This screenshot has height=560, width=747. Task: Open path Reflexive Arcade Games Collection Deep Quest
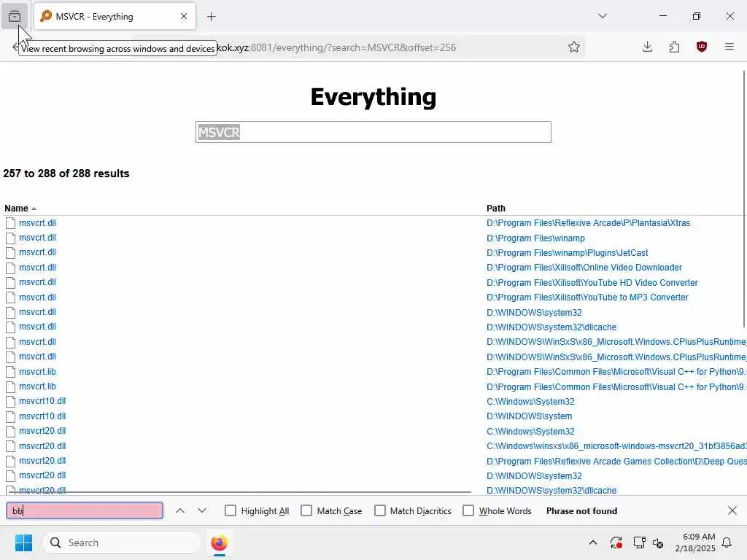(616, 461)
